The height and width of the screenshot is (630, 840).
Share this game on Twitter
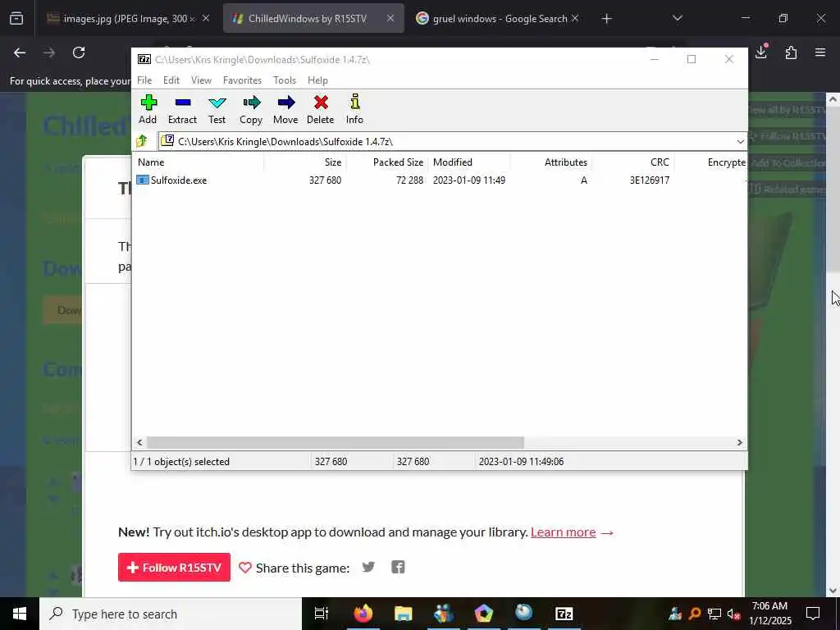click(x=368, y=567)
